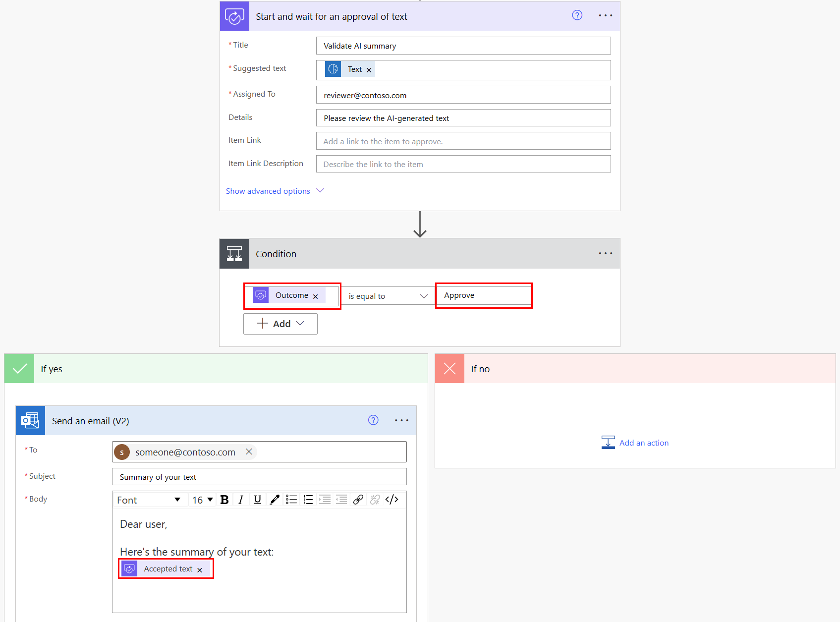Click the Assigned To email field
Viewport: 840px width, 622px height.
pos(463,95)
